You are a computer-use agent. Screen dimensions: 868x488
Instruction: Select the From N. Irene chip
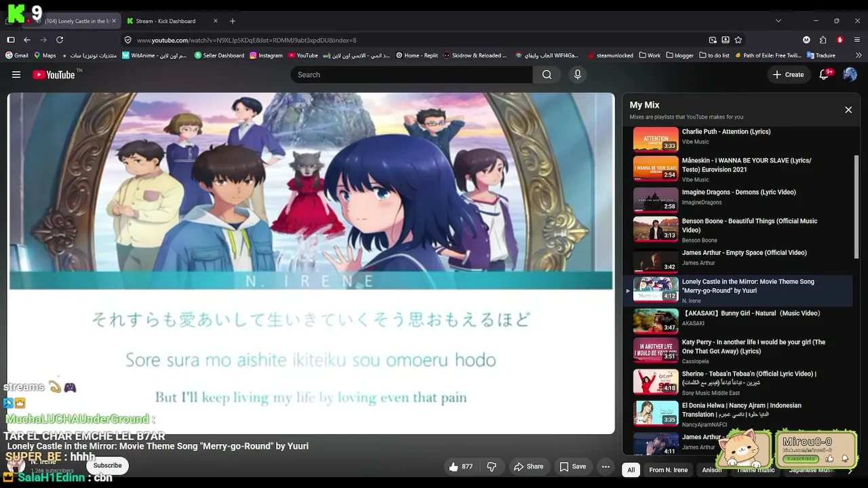[x=669, y=470]
